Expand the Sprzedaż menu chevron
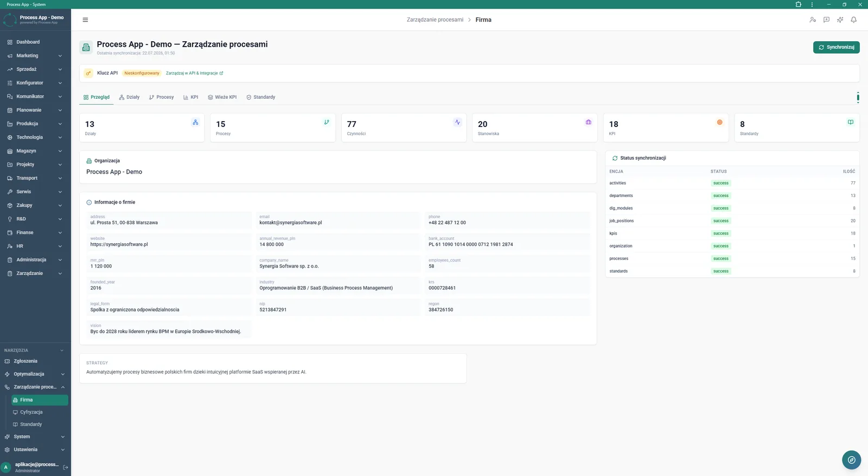Image resolution: width=868 pixels, height=476 pixels. tap(60, 69)
